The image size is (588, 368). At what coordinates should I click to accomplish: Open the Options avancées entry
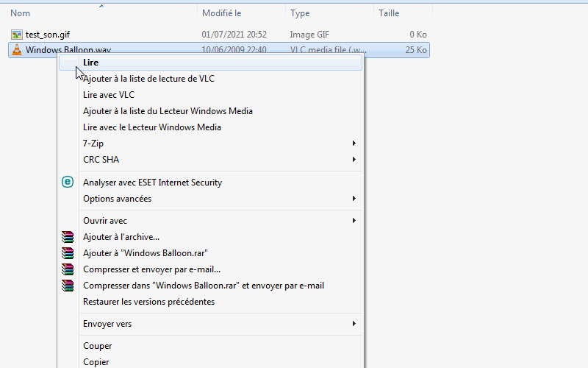[210, 198]
